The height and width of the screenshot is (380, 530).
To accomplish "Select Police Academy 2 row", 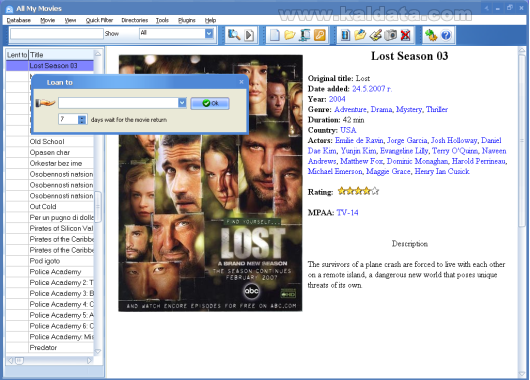I will point(50,282).
